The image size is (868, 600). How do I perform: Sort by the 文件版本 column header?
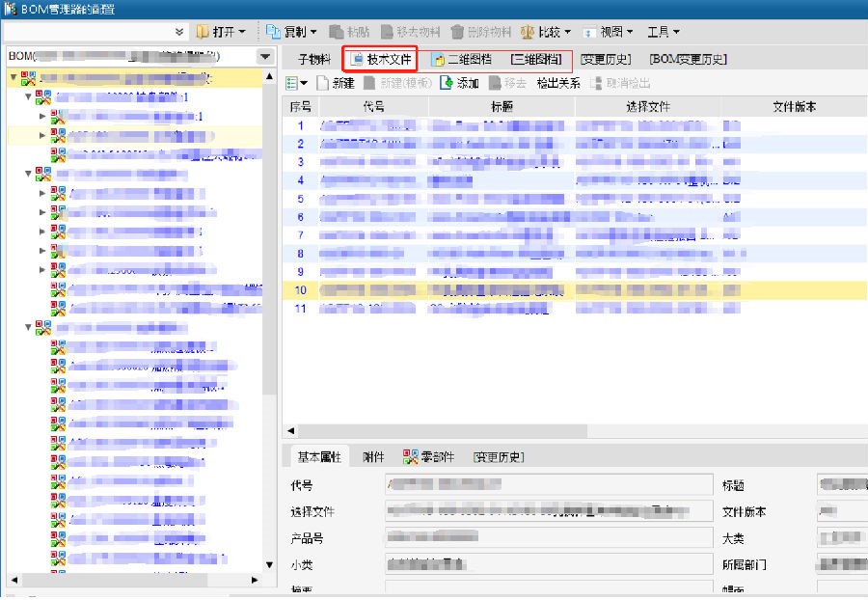[794, 107]
